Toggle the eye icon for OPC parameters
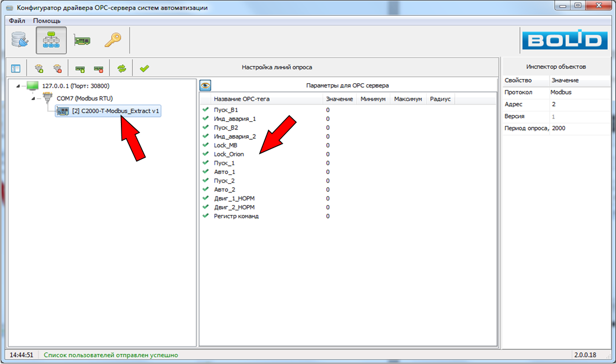616x364 pixels. (205, 86)
